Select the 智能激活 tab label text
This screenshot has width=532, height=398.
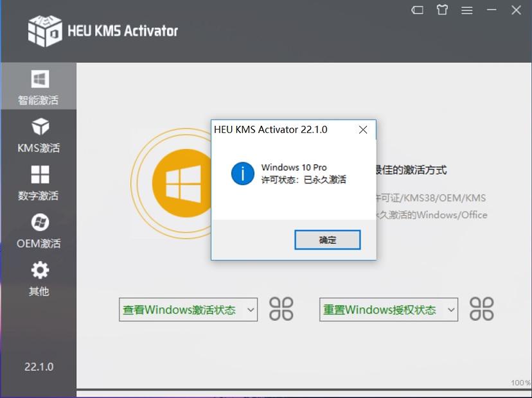[x=39, y=99]
